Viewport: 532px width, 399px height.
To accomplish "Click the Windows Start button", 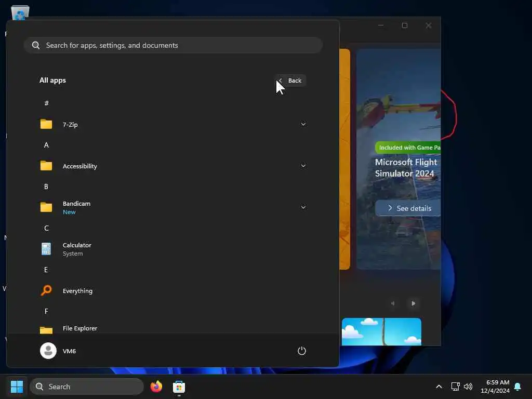I will click(17, 387).
